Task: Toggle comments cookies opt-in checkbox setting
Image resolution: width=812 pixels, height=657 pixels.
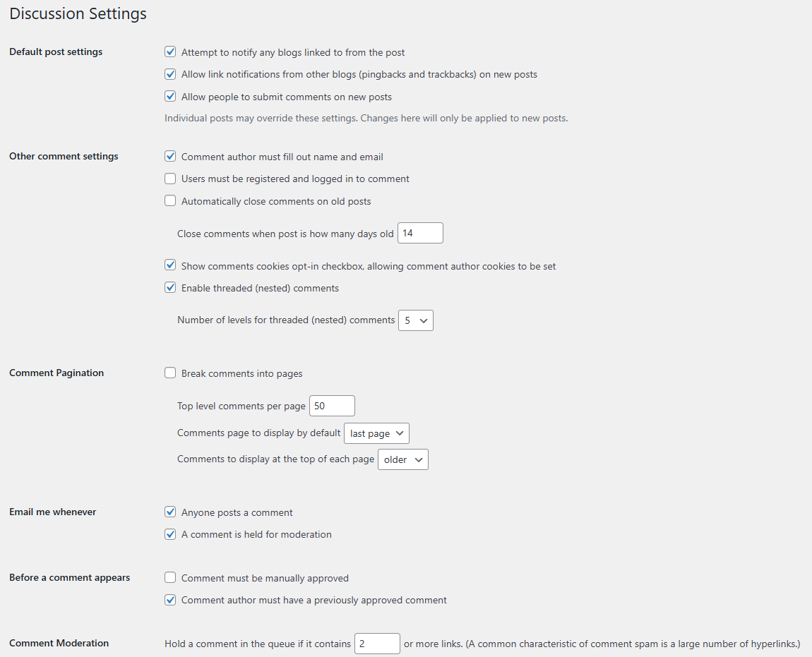Action: pos(170,266)
